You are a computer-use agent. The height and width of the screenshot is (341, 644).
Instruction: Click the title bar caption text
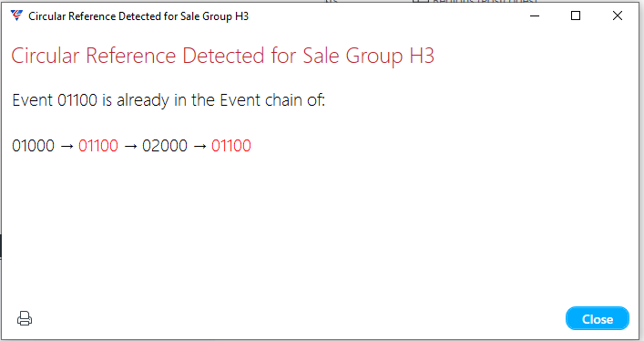[x=138, y=16]
